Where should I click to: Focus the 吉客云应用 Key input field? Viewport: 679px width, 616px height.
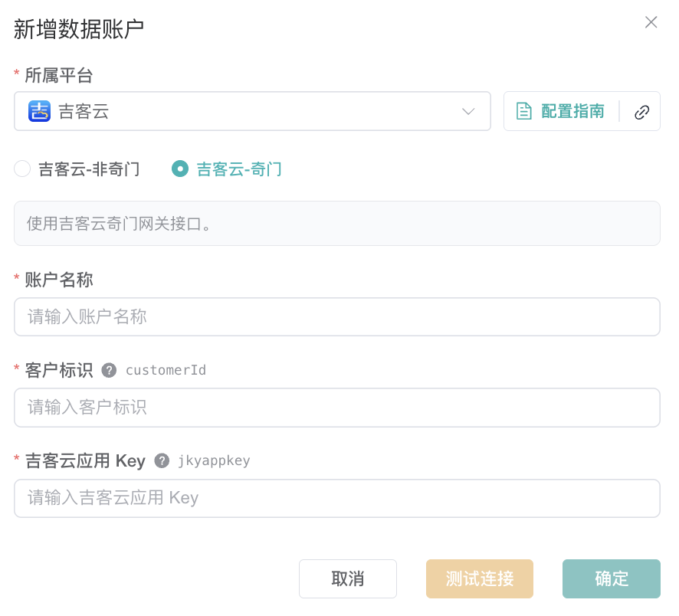(x=337, y=498)
